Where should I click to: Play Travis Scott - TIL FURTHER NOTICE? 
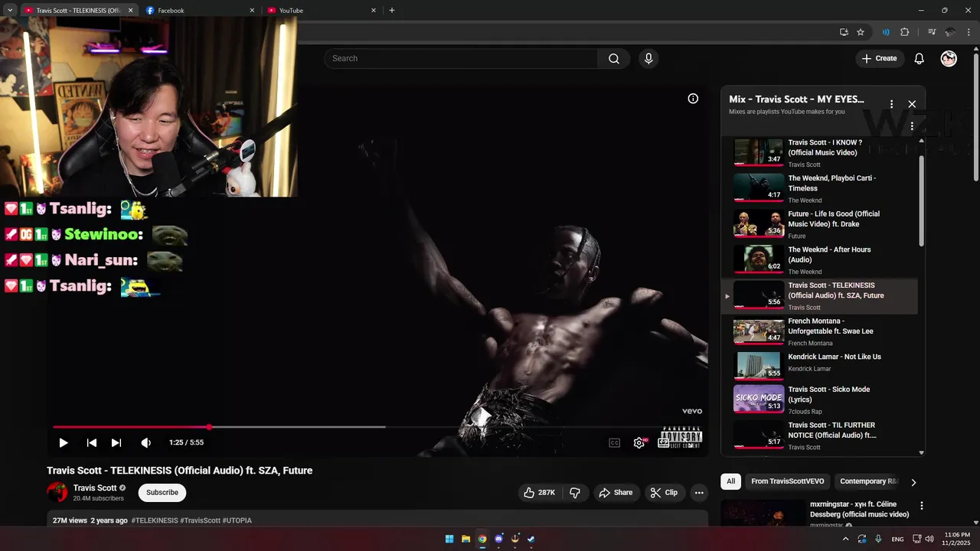click(819, 435)
